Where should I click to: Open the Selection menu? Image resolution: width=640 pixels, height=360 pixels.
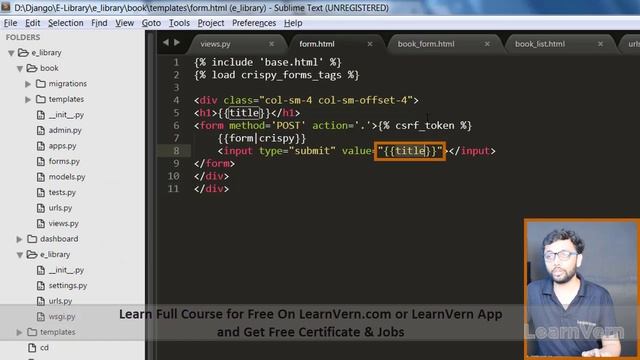pyautogui.click(x=66, y=23)
